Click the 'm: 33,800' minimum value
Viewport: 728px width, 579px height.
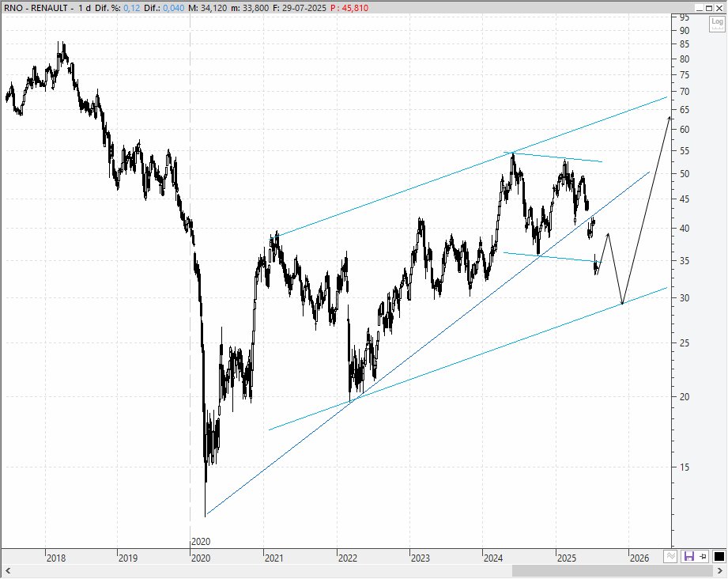pos(250,8)
